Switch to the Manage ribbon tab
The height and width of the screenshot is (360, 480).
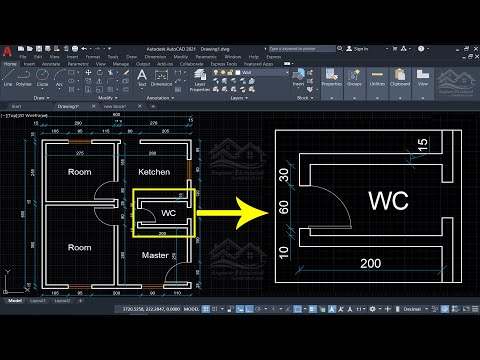(121, 64)
